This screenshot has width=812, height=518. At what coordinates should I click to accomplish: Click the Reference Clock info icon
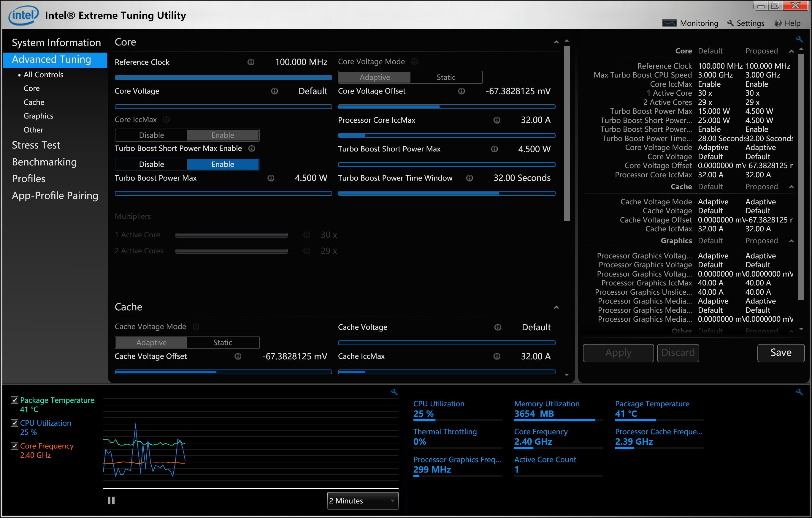coord(251,62)
